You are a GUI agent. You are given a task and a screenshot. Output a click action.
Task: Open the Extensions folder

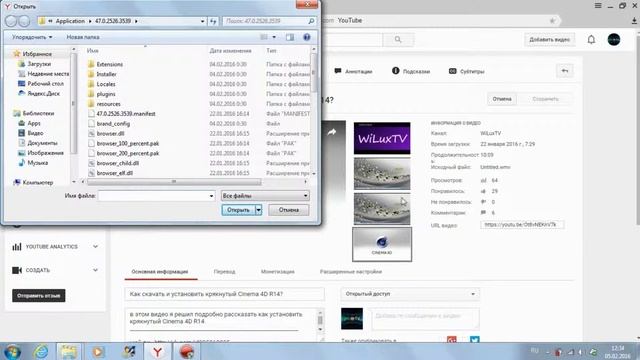point(109,64)
